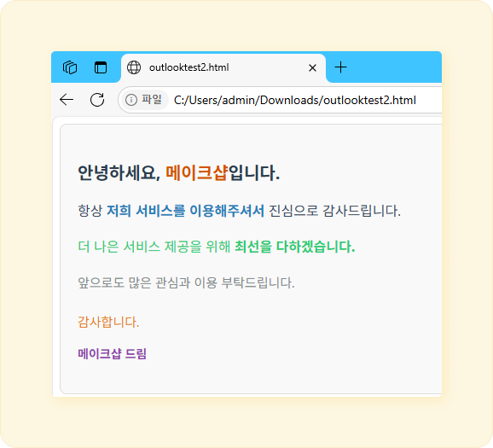Image resolution: width=493 pixels, height=448 pixels.
Task: Go back with the left arrow
Action: pos(67,100)
